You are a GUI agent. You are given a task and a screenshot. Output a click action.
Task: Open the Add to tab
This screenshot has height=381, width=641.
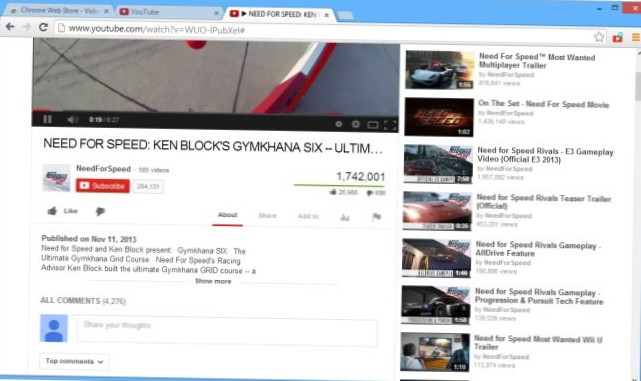(x=308, y=216)
